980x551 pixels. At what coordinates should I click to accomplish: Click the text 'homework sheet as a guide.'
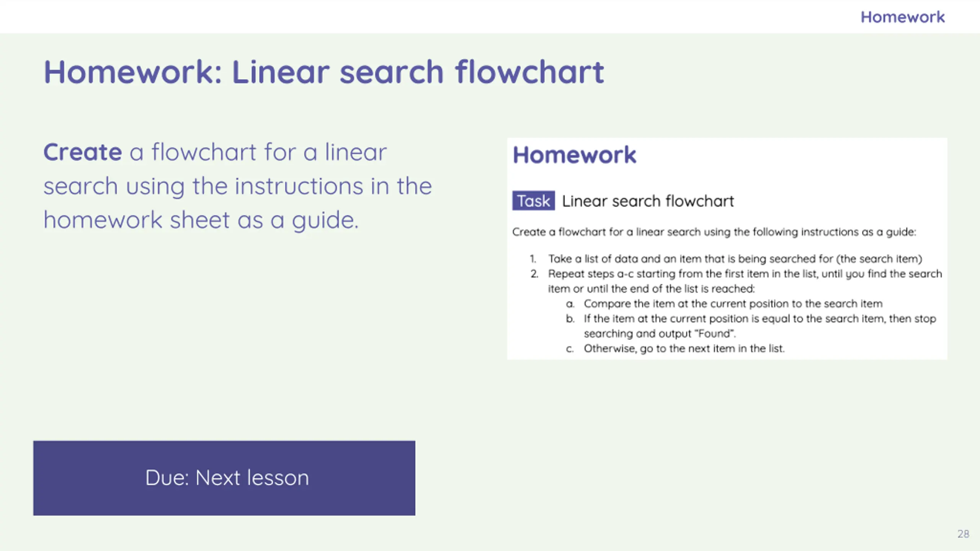pos(201,220)
